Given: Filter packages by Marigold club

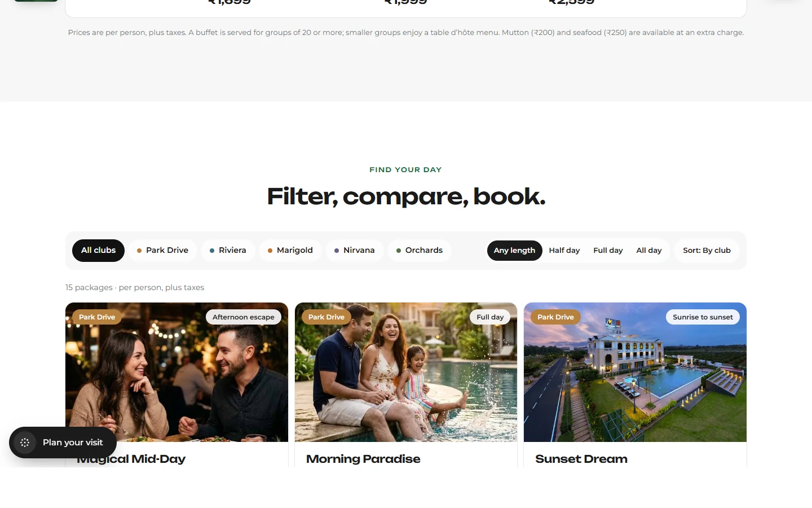Looking at the screenshot, I should coord(290,250).
